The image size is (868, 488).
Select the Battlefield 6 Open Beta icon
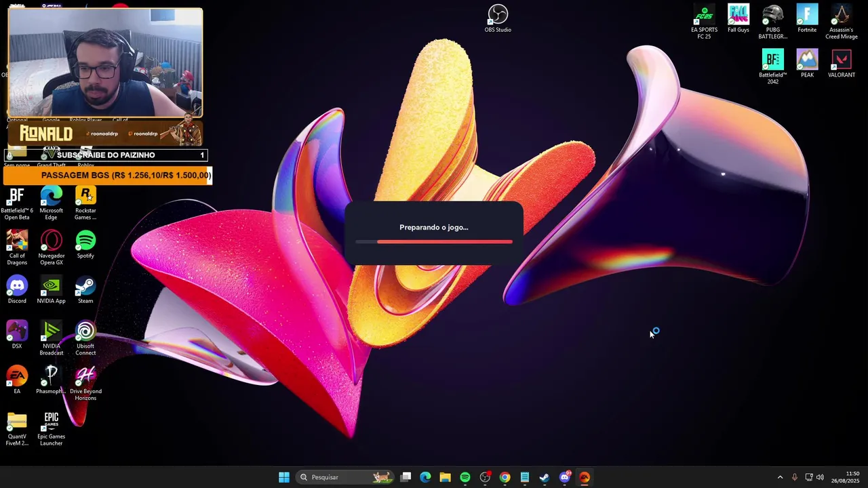coord(17,203)
